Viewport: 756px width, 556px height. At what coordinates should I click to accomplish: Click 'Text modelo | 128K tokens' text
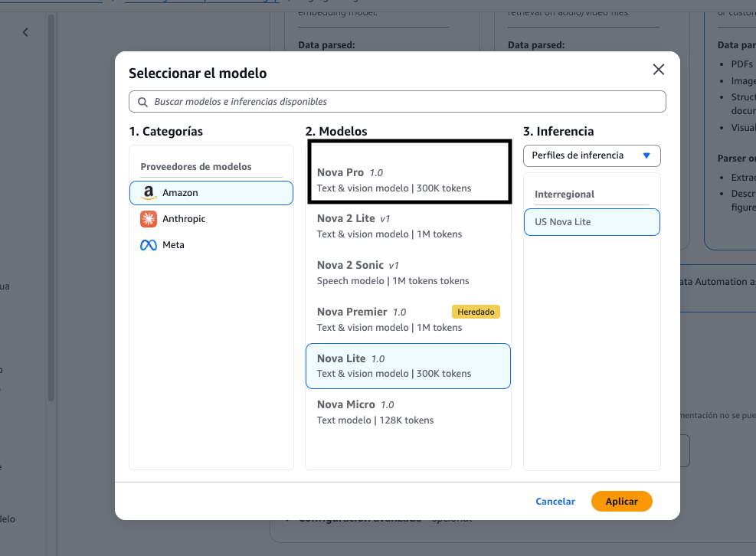(375, 420)
